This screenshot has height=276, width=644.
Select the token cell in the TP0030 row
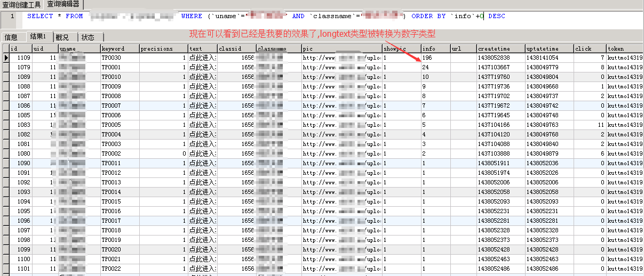coord(625,58)
